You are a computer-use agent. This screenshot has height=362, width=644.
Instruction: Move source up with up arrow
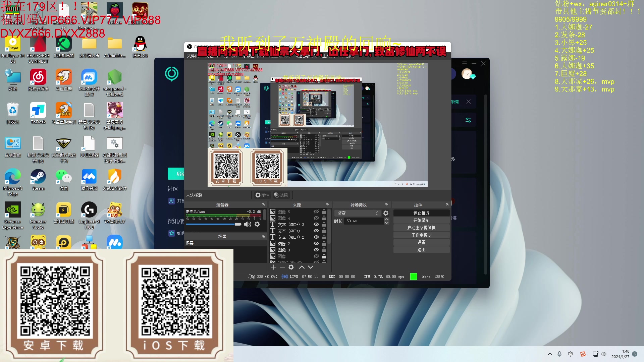click(302, 267)
